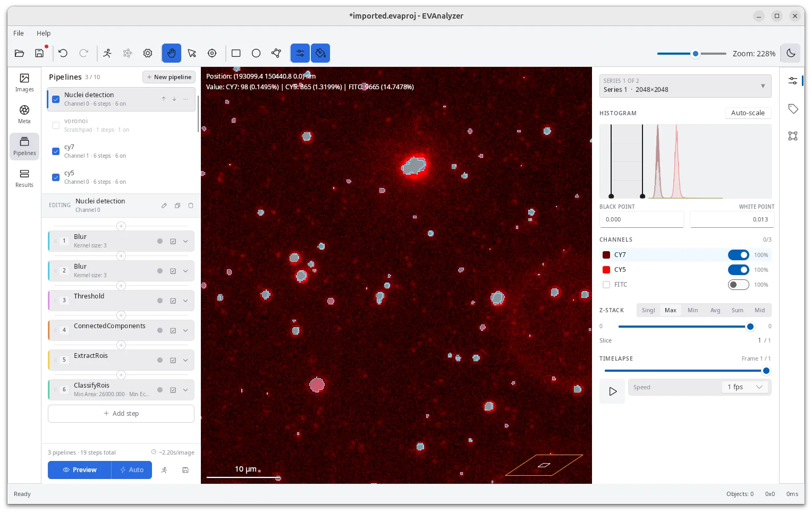Expand the ConnectedComponents step options
This screenshot has height=513, width=812.
(185, 330)
